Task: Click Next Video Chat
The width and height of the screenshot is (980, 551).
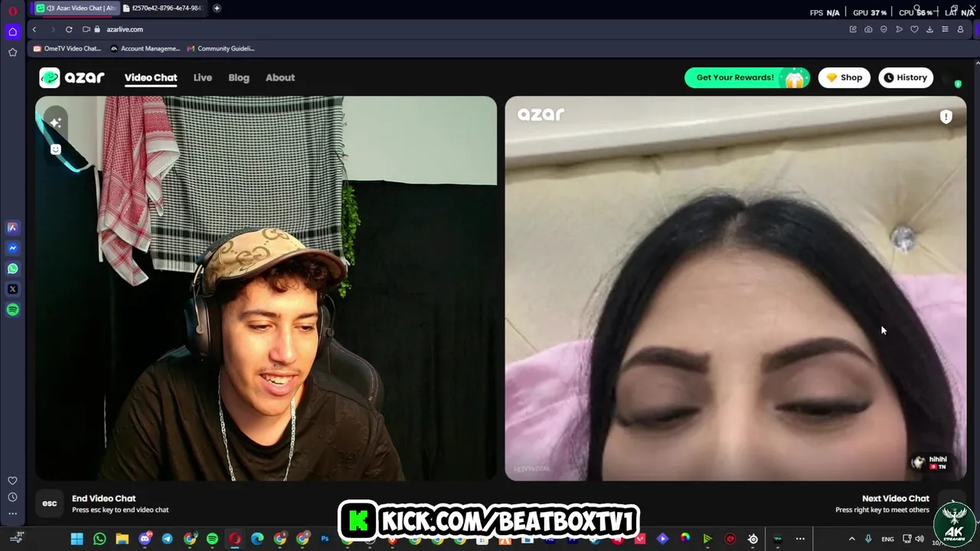Action: coord(896,498)
